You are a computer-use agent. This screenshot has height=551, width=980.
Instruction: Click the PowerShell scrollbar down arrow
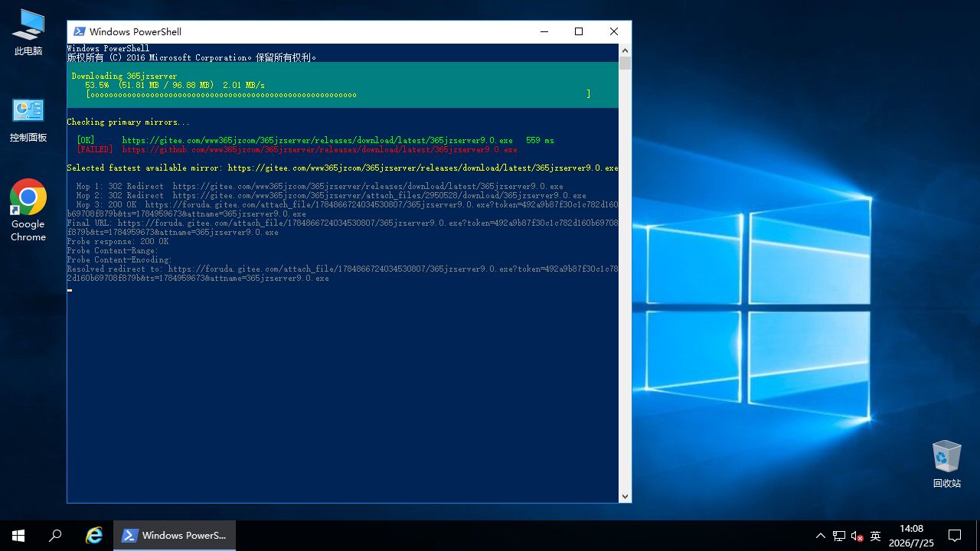coord(625,497)
